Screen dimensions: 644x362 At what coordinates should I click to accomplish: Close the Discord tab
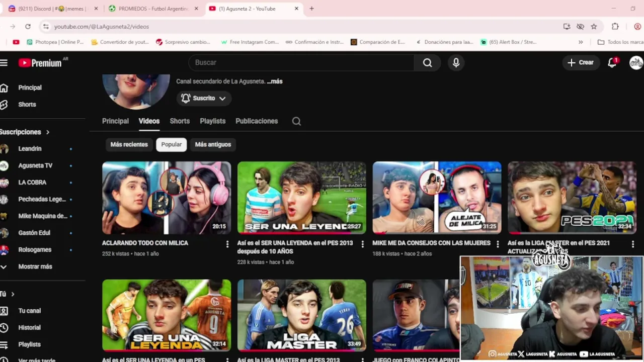coord(96,9)
